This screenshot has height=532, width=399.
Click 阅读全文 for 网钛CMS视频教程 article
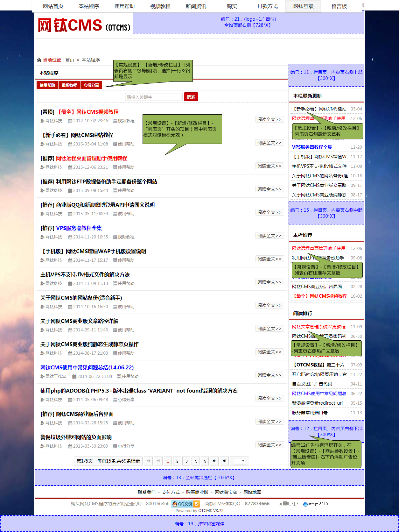point(269,119)
